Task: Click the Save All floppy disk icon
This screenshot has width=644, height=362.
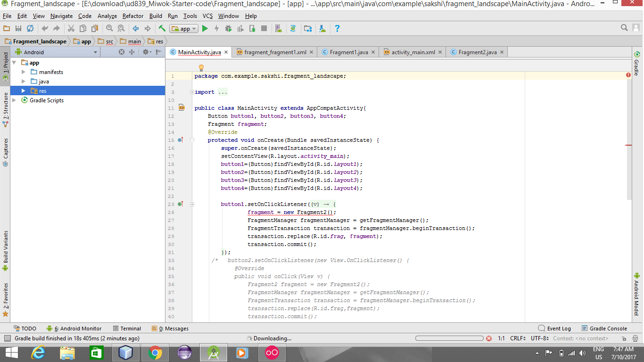Action: tap(18, 29)
